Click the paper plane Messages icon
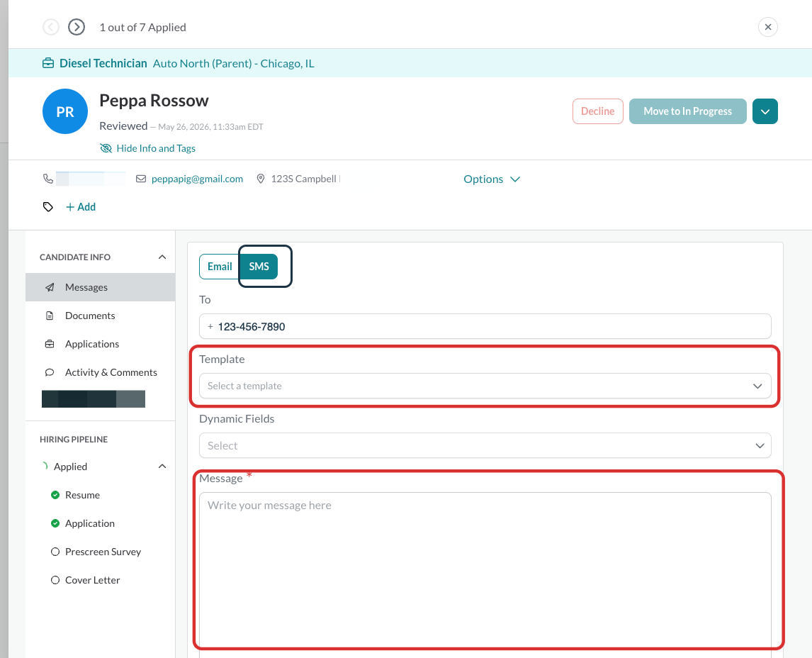Image resolution: width=812 pixels, height=658 pixels. pyautogui.click(x=50, y=287)
